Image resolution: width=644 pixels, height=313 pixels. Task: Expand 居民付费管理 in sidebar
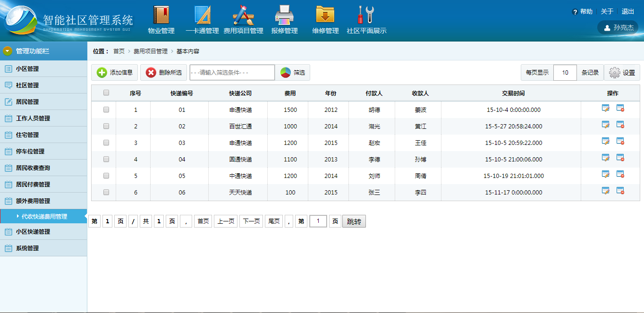point(43,185)
